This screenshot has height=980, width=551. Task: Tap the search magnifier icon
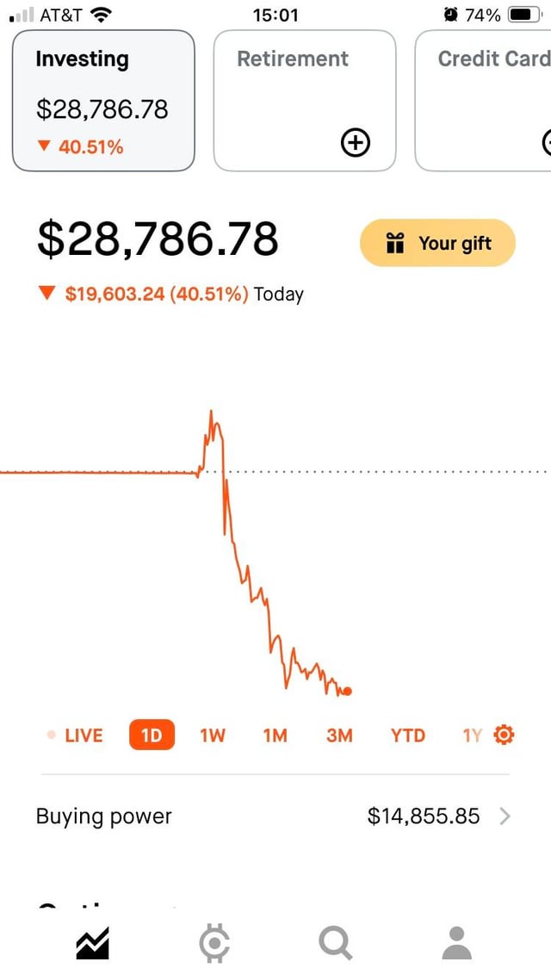coord(335,944)
